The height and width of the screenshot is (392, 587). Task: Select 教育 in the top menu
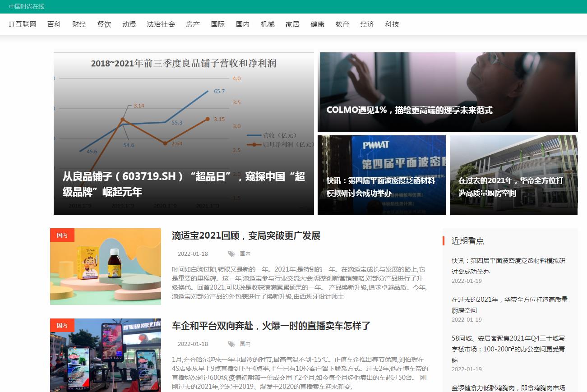point(342,24)
